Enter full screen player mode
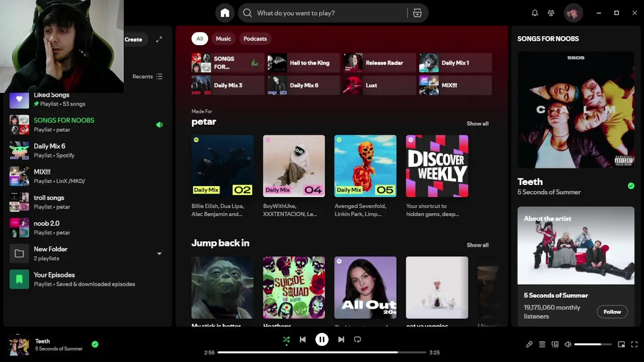This screenshot has width=644, height=362. tap(634, 344)
